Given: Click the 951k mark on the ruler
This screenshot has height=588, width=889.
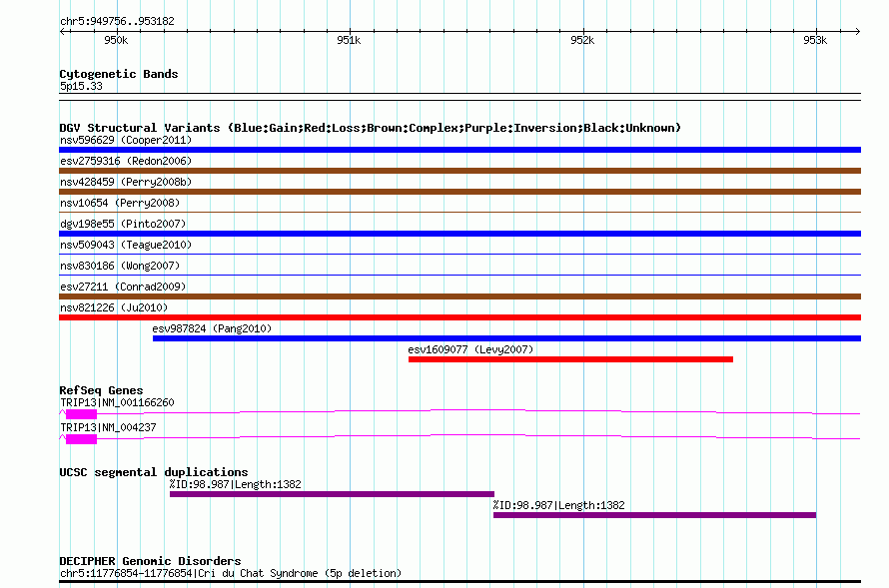Looking at the screenshot, I should point(349,40).
